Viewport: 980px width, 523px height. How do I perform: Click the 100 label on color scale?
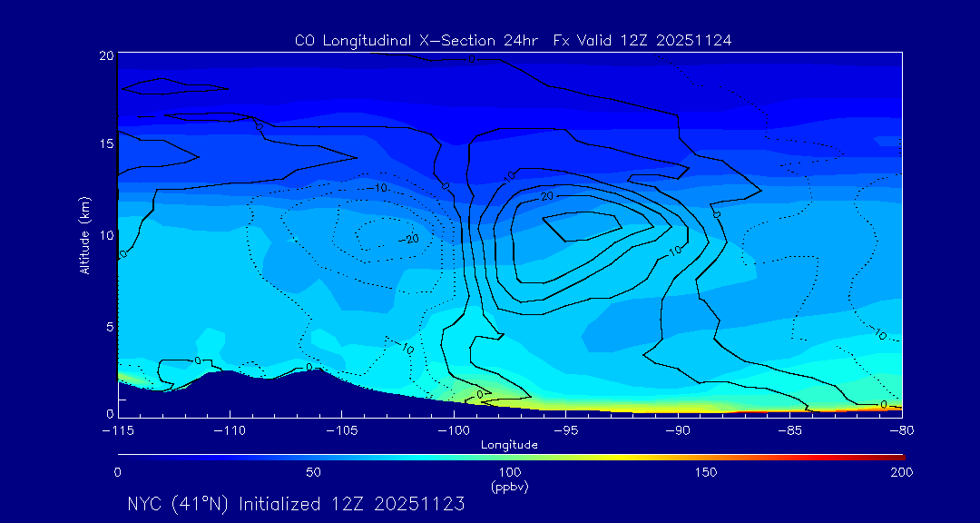510,472
